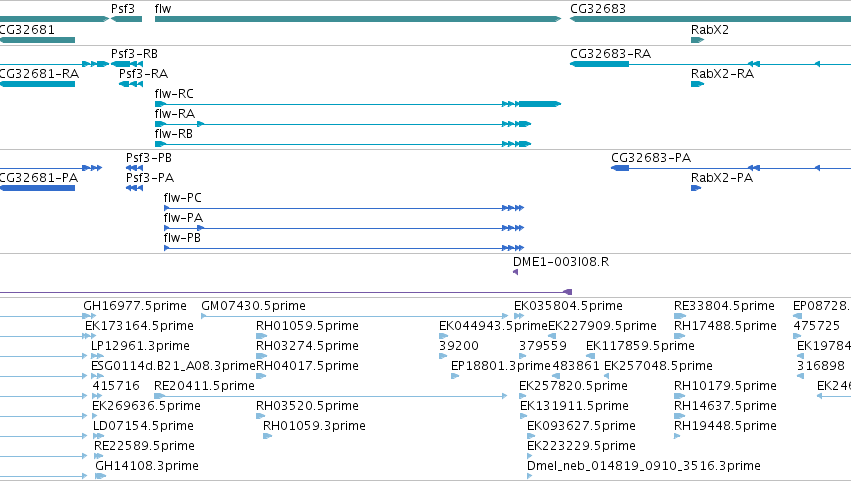Select RH01059.5prime EST label

(x=307, y=326)
